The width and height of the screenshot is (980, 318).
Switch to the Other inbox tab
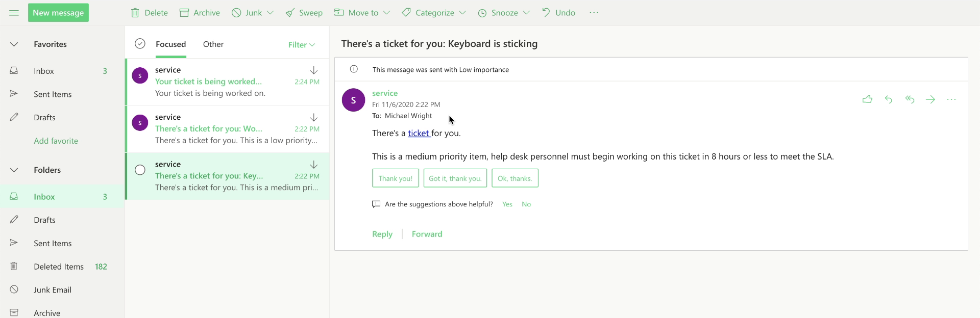pyautogui.click(x=213, y=44)
